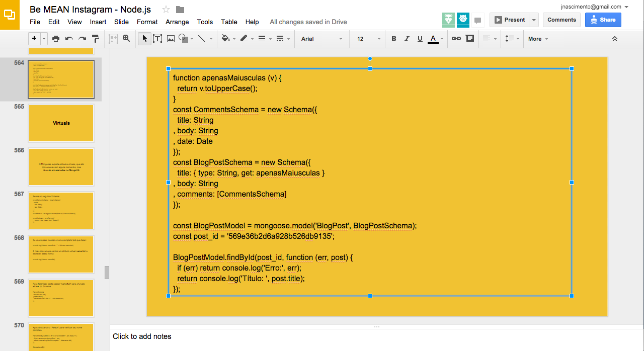This screenshot has height=351, width=644.
Task: Open the Tools menu
Action: [205, 22]
